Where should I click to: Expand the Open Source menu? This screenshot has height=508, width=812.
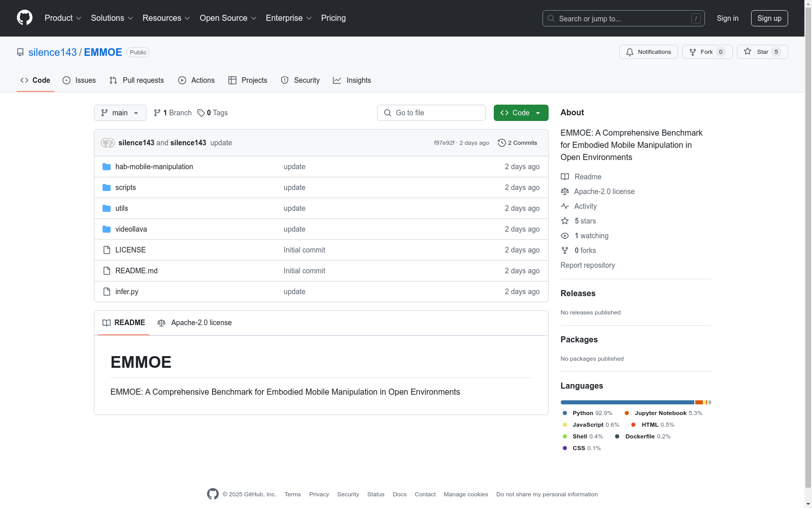point(228,18)
